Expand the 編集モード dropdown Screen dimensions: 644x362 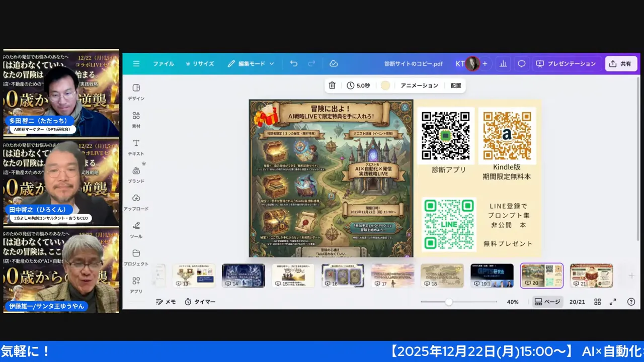[x=251, y=64]
